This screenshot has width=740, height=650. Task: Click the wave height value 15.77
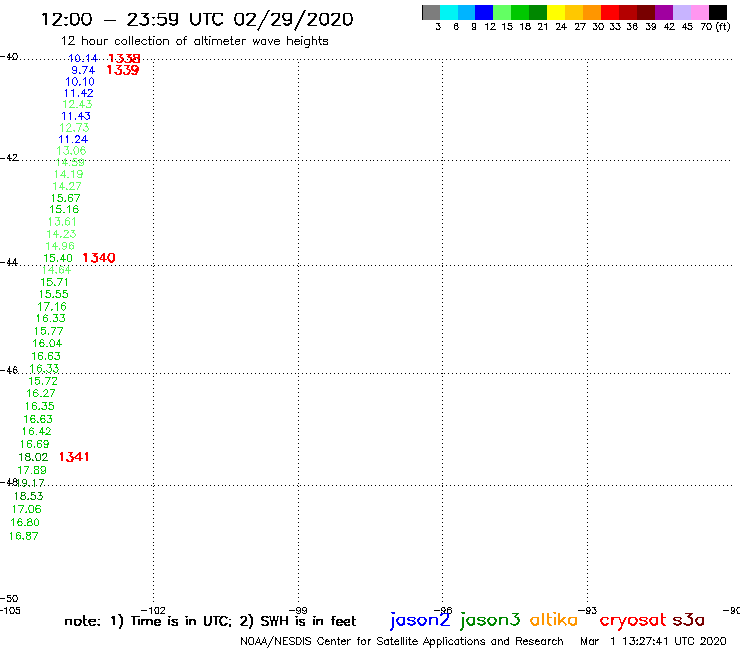[x=49, y=330]
